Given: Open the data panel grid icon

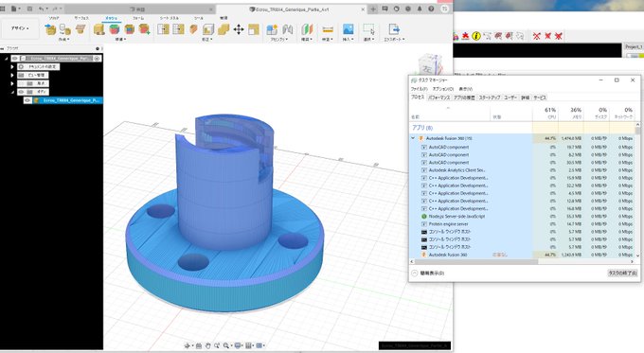Looking at the screenshot, I should (3, 9).
